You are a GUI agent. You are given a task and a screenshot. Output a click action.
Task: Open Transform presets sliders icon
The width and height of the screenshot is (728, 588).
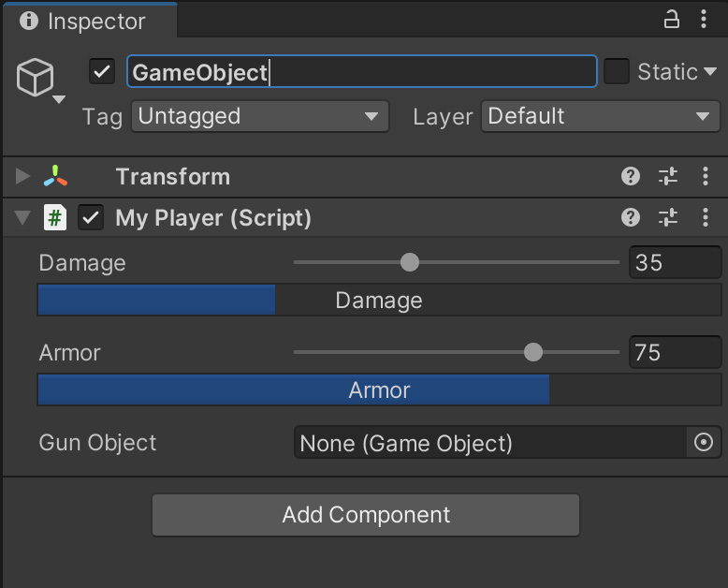(668, 176)
